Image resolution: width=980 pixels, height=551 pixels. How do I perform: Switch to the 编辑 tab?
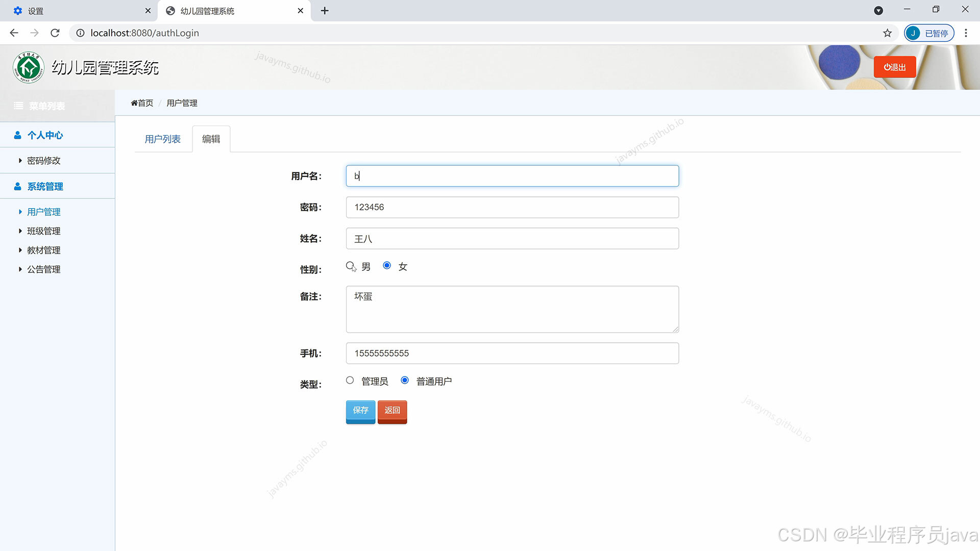(211, 139)
